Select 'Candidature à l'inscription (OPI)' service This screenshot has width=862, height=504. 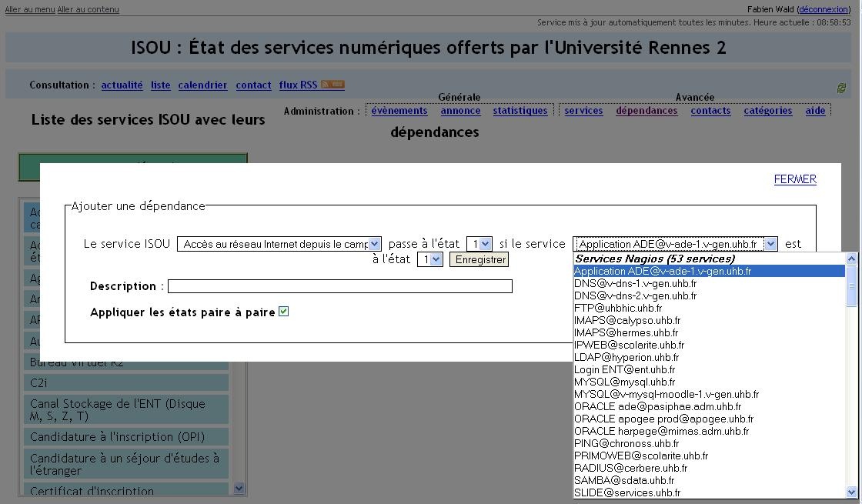[117, 436]
